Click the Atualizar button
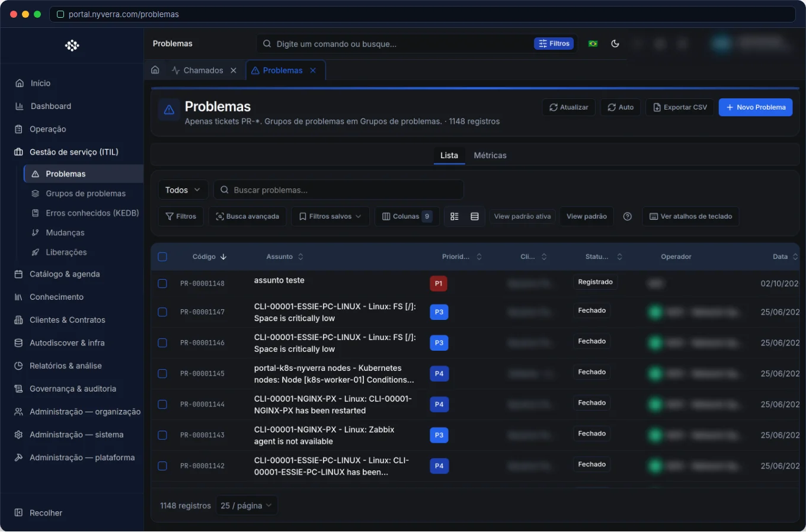The width and height of the screenshot is (806, 532). [569, 107]
